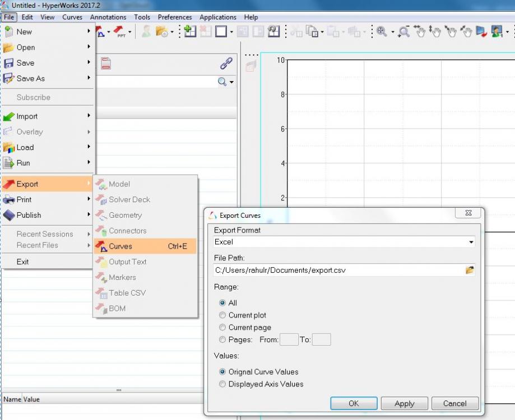Click the red page icon in browser panel
Image resolution: width=515 pixels, height=420 pixels.
[106, 63]
